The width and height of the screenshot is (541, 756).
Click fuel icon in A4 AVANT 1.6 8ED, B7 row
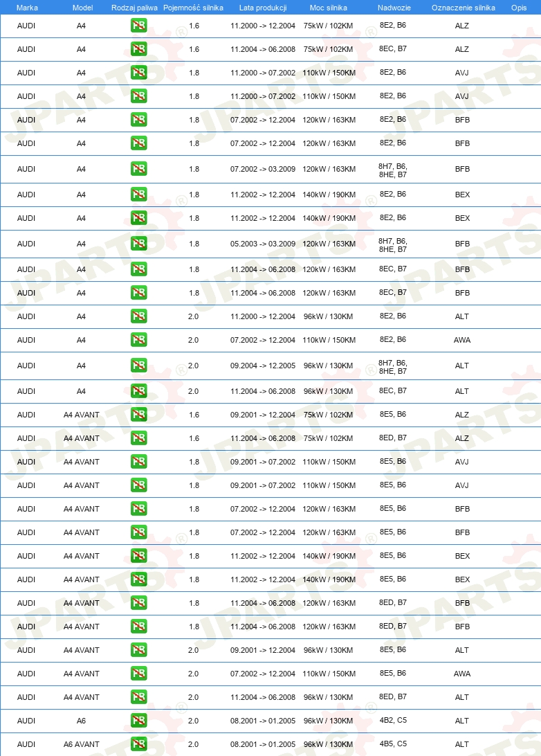pyautogui.click(x=139, y=438)
